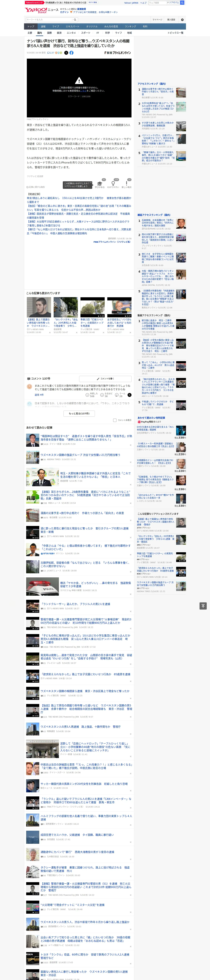This screenshot has height=980, width=210.
Task: Select the みんなの意見 tab
Action: tap(111, 27)
